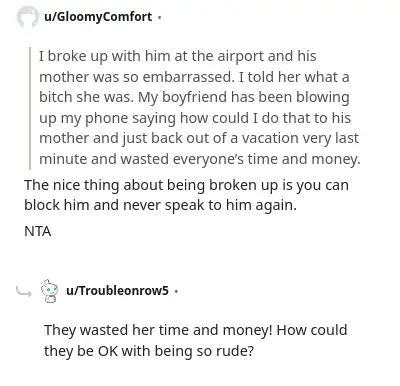Select the quoted text beginning 'I broke up with him'
Image resolution: width=400 pixels, height=386 pixels.
coord(199,107)
